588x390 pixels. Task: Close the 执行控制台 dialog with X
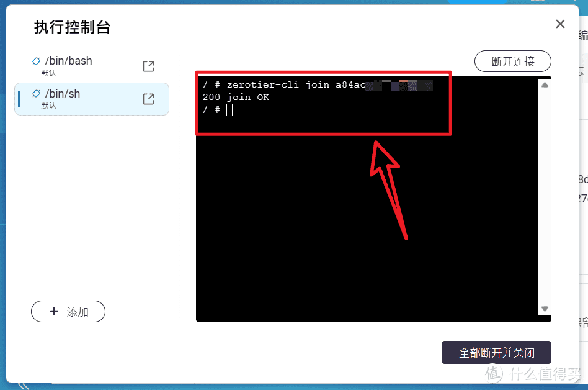click(x=560, y=24)
